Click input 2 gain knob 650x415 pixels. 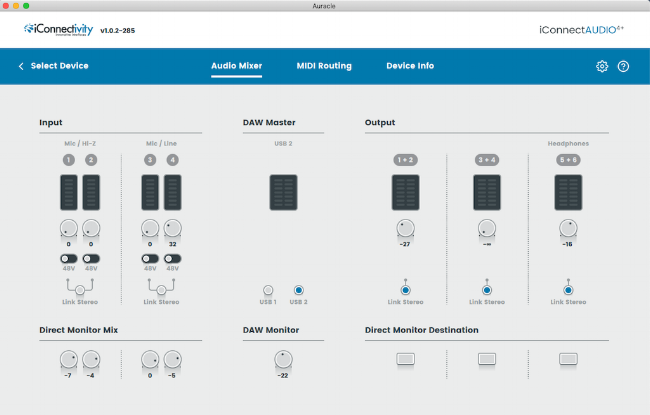point(91,228)
